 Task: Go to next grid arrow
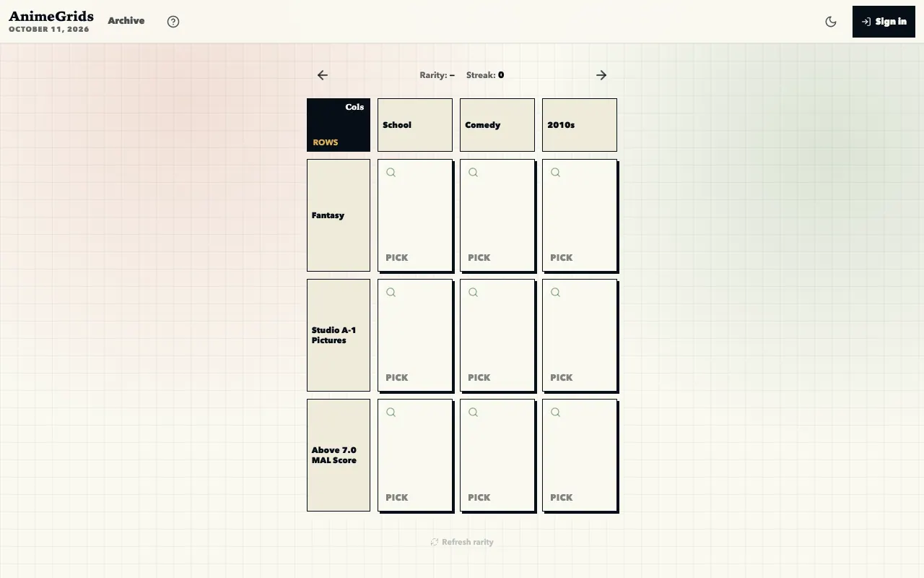click(601, 75)
